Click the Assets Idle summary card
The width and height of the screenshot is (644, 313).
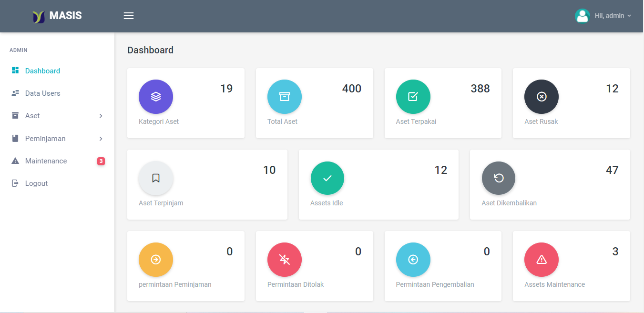(x=378, y=185)
